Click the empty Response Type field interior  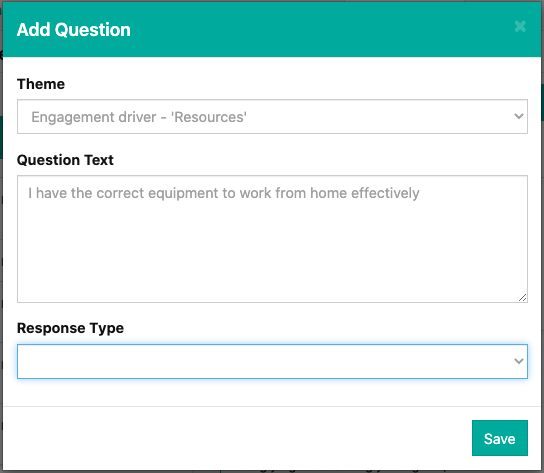point(264,361)
